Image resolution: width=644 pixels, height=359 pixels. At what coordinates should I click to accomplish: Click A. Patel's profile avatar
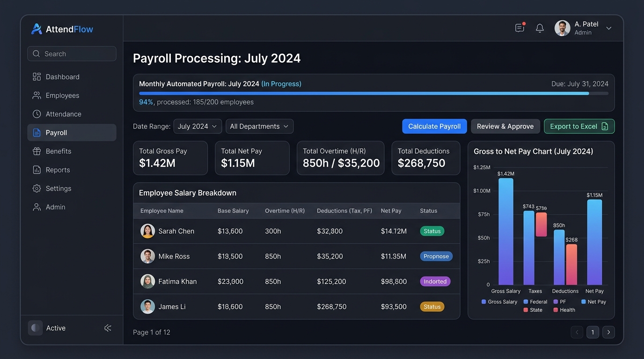point(563,28)
